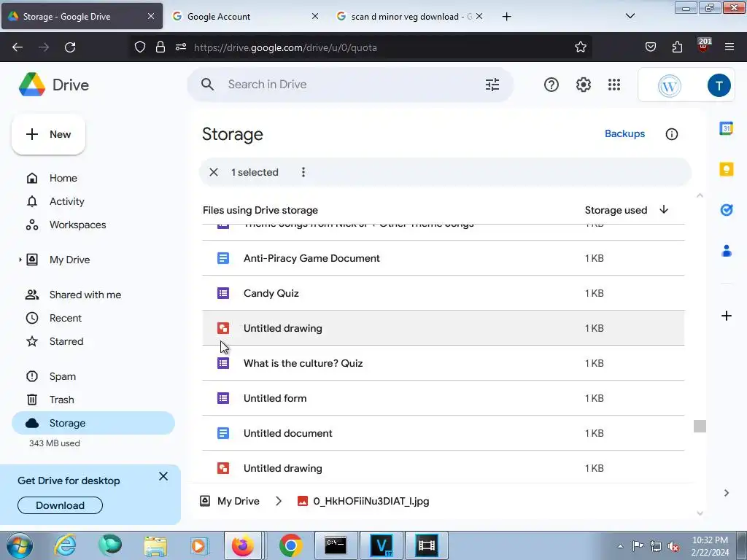This screenshot has width=747, height=560.
Task: Click tracking protection shield icon in address bar
Action: pyautogui.click(x=139, y=47)
